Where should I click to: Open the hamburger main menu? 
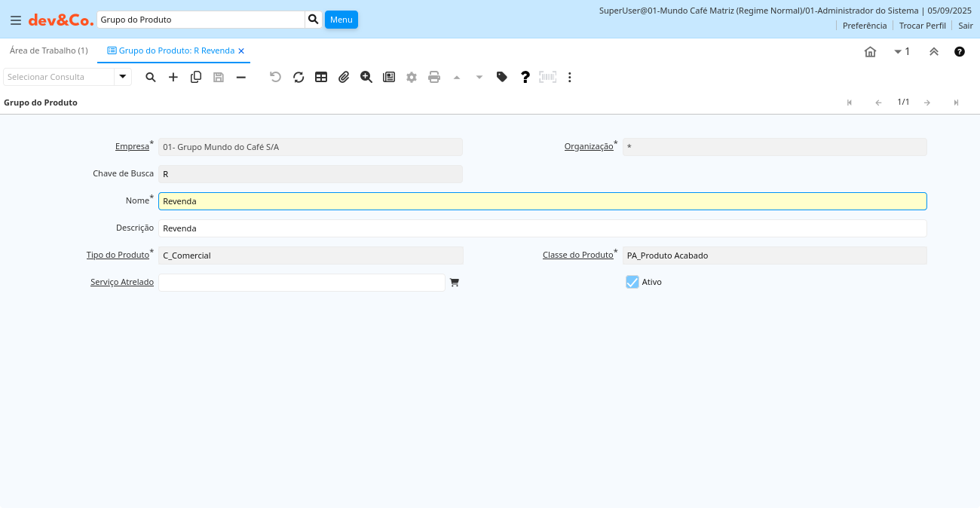tap(15, 20)
